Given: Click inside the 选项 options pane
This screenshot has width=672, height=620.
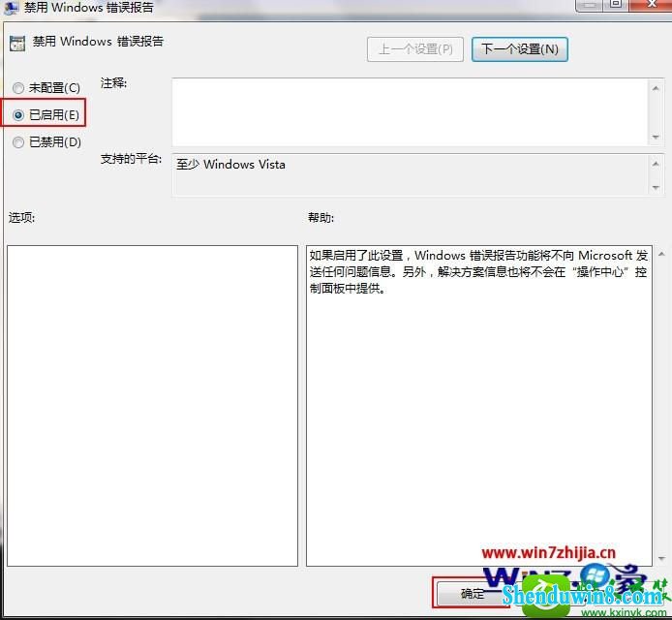Looking at the screenshot, I should [x=152, y=406].
